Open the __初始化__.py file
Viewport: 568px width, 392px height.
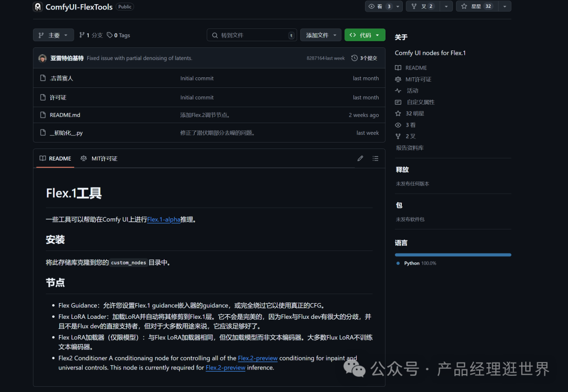[x=66, y=133]
